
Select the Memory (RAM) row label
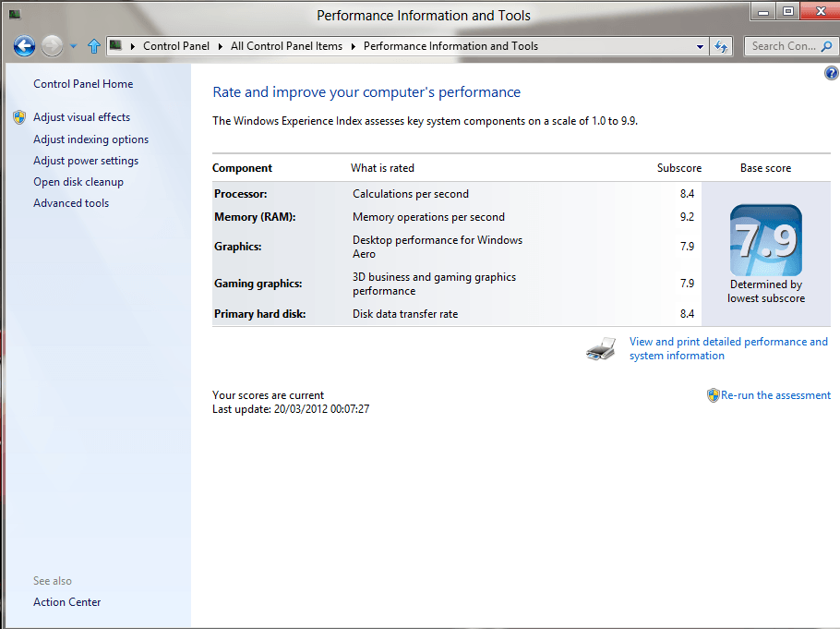click(x=255, y=217)
